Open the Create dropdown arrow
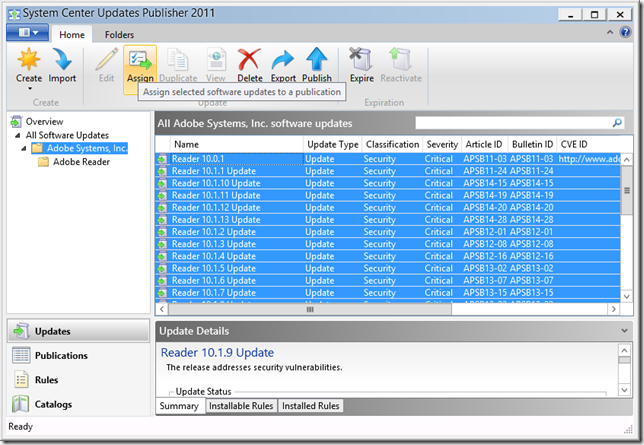The image size is (644, 445). (30, 88)
